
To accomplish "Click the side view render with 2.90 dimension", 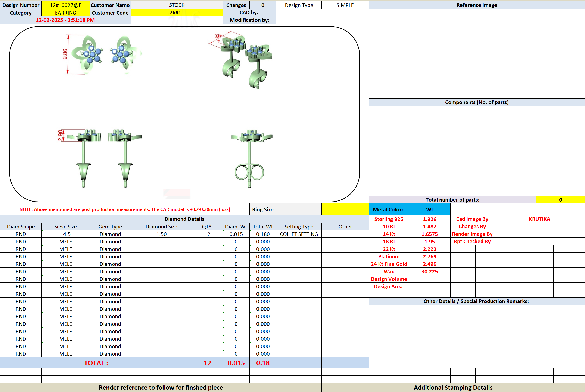I will (x=100, y=158).
